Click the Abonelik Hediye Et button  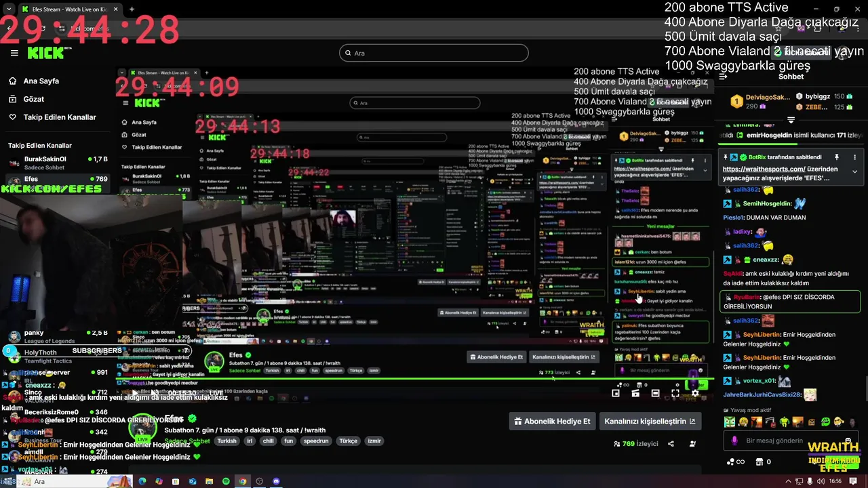[x=552, y=421]
